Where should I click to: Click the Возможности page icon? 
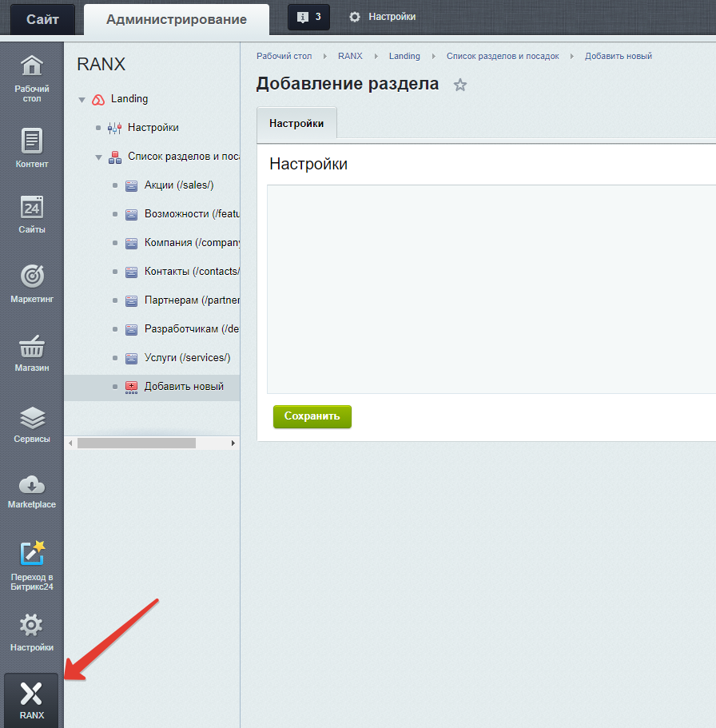click(x=131, y=214)
